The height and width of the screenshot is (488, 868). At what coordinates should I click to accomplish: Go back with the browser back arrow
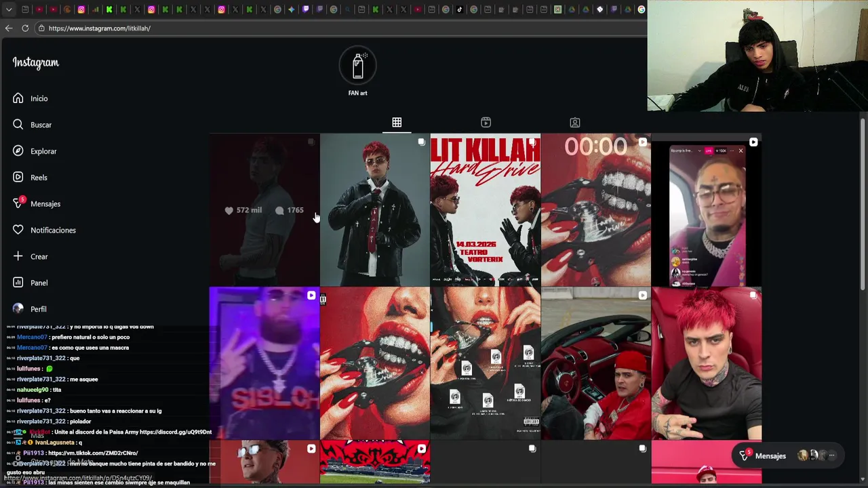click(x=9, y=28)
